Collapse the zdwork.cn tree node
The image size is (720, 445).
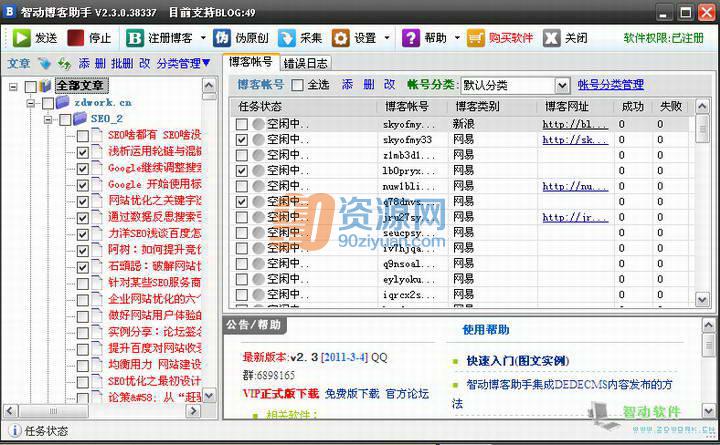point(31,103)
